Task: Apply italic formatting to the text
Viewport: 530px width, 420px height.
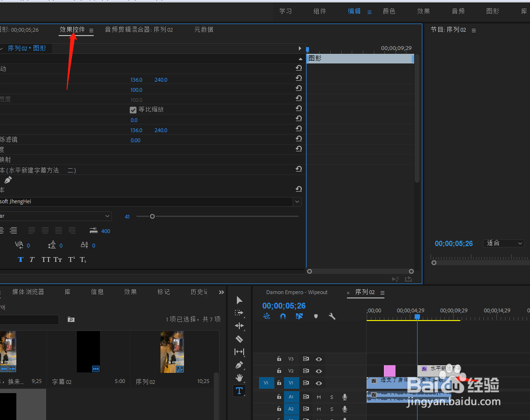Action: [32, 259]
